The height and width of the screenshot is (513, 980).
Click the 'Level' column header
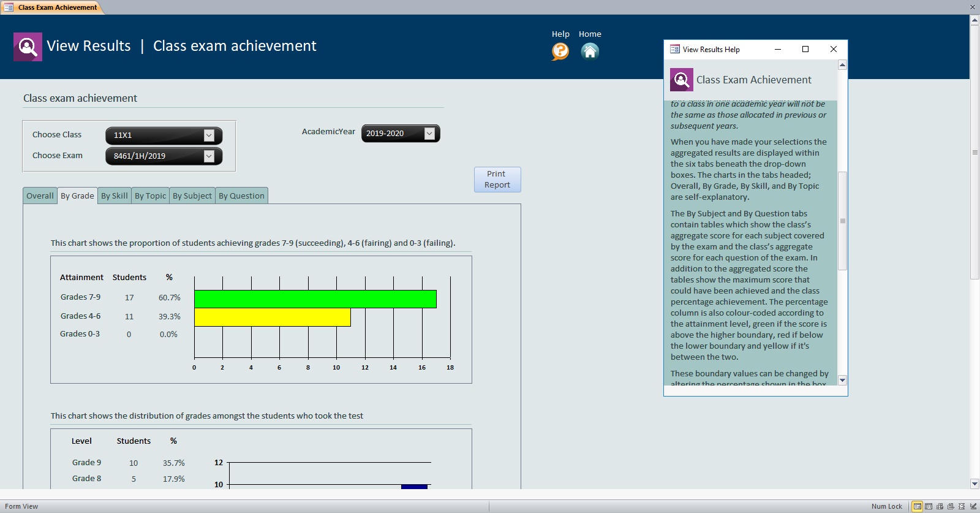click(81, 441)
